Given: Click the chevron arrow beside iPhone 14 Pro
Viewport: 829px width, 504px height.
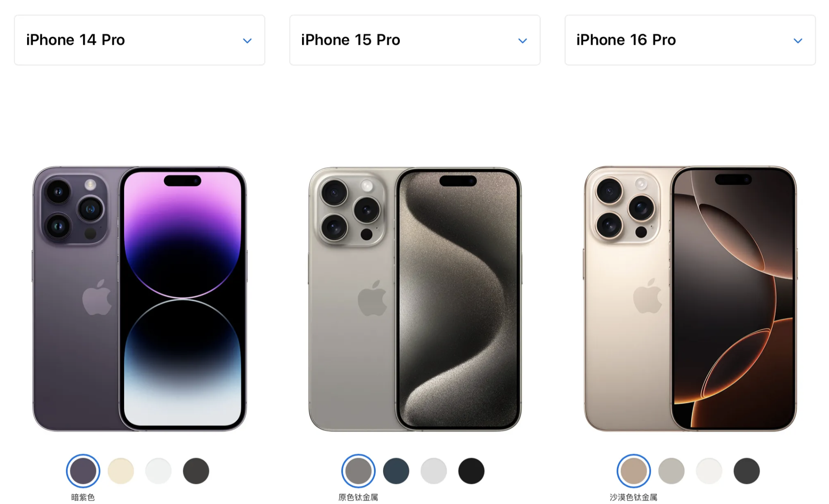Looking at the screenshot, I should (247, 41).
